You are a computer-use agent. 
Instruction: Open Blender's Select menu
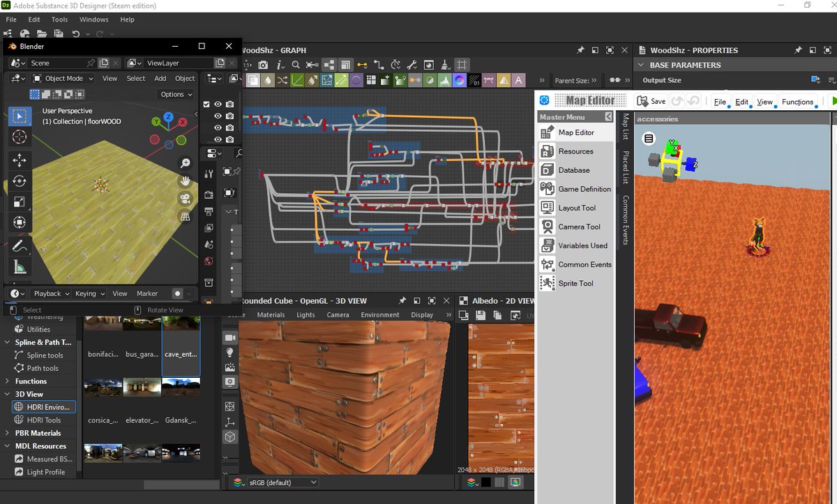tap(135, 78)
